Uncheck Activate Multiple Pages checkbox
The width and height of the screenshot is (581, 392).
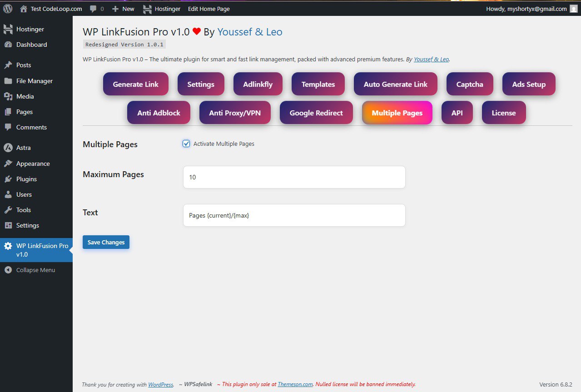[186, 144]
